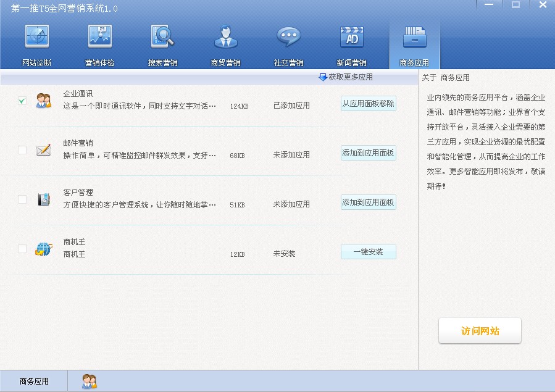Select the 社交营销 chat bubble icon

point(288,37)
